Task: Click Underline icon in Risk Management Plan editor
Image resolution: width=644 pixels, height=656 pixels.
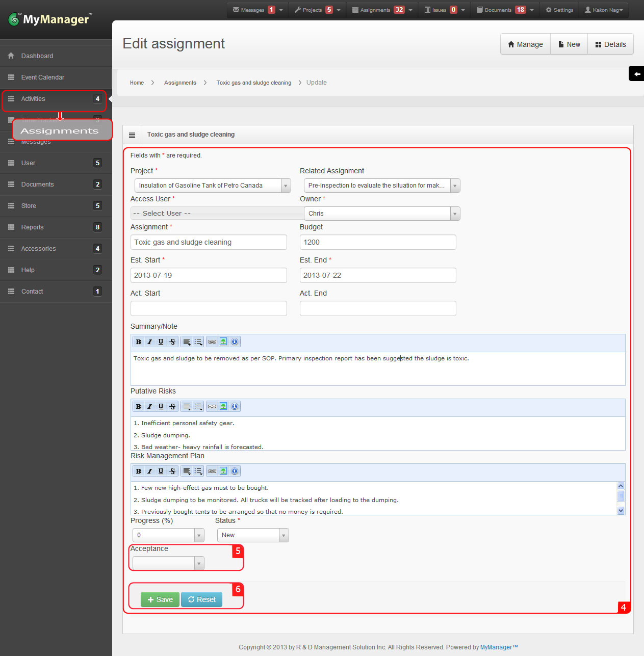Action: coord(161,471)
